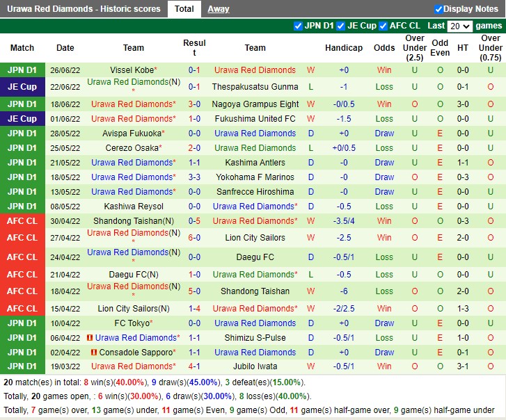Uncheck the Display Notes checkbox
This screenshot has width=506, height=420.
[x=438, y=9]
